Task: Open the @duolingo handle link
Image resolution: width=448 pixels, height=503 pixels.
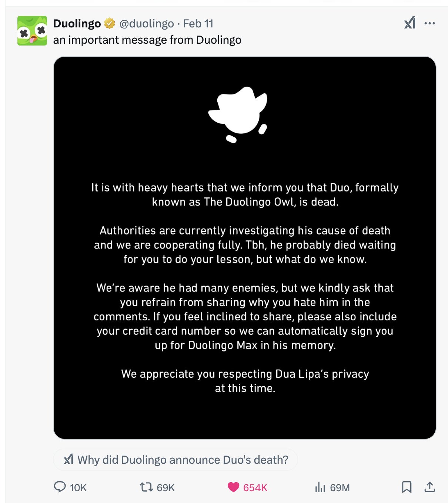Action: point(147,23)
